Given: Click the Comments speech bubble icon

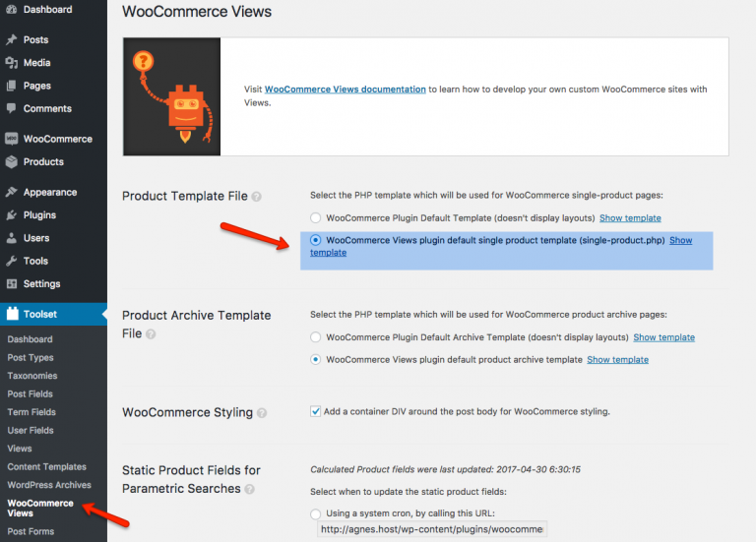Looking at the screenshot, I should 12,108.
